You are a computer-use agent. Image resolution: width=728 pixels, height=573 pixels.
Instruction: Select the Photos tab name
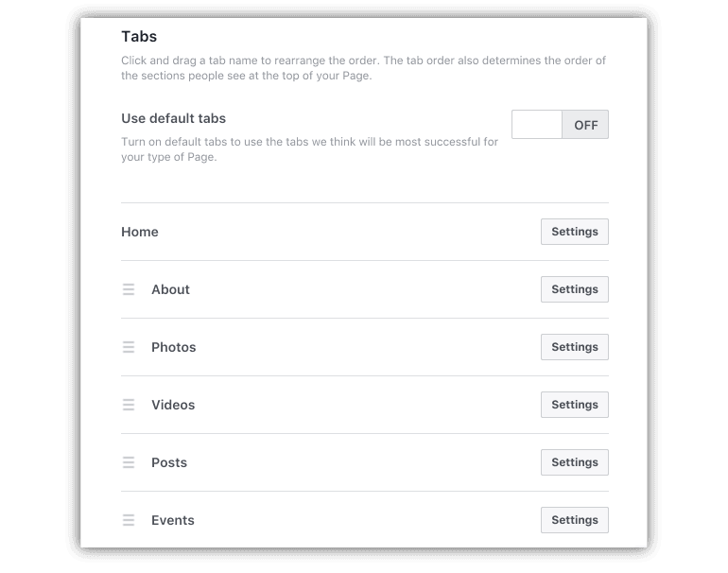point(174,347)
